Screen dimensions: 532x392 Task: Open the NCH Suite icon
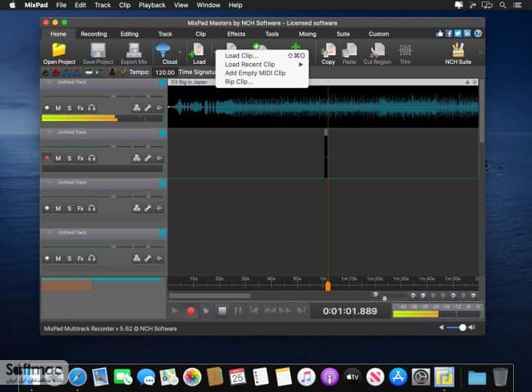458,50
